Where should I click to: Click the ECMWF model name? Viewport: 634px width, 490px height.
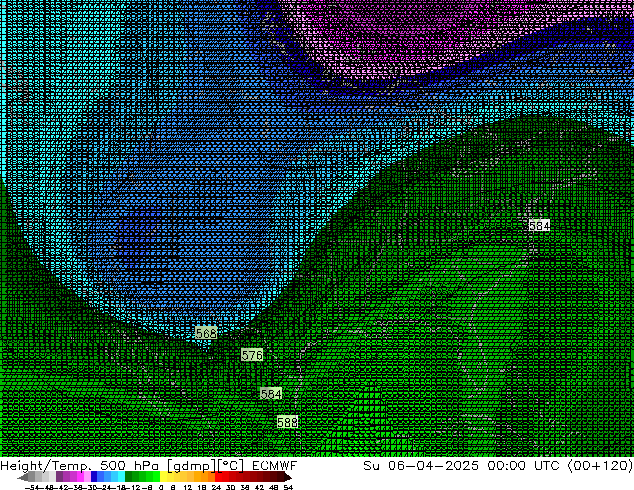point(274,465)
